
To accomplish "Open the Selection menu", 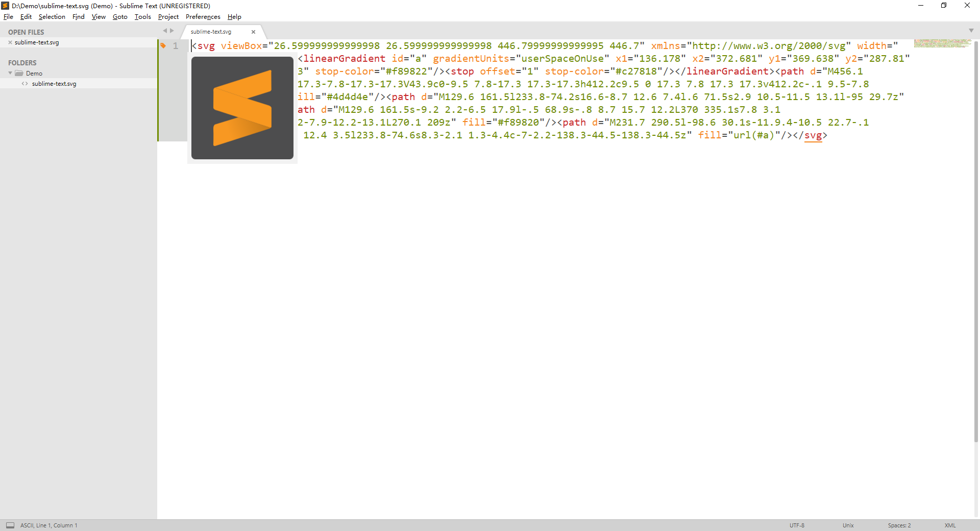I will 52,17.
